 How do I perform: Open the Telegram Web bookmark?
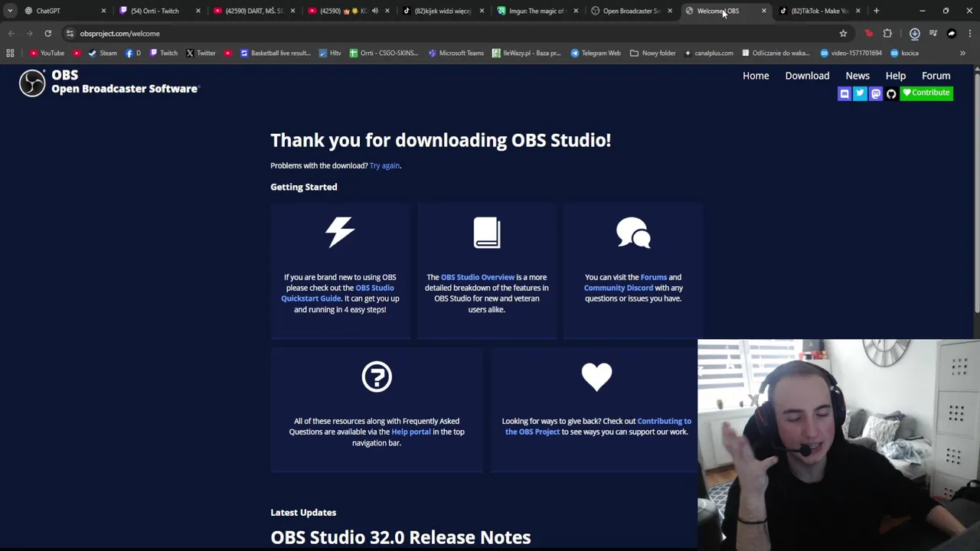[595, 53]
